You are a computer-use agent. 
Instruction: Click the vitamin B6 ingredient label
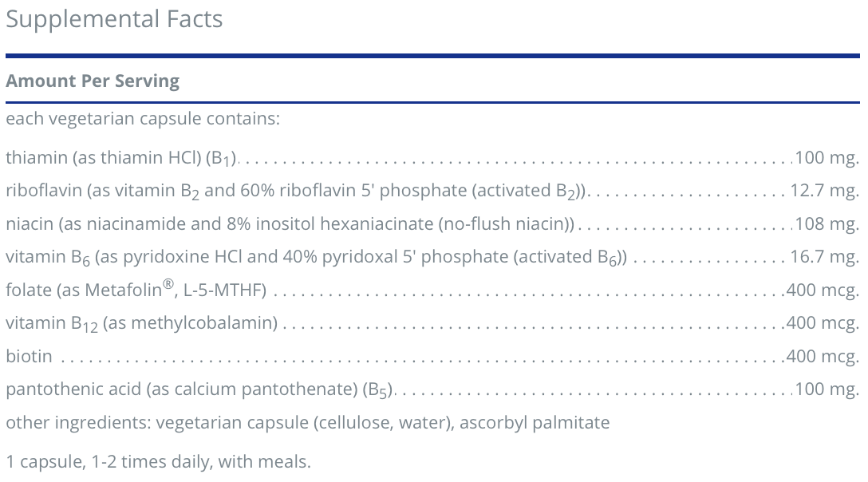(316, 257)
